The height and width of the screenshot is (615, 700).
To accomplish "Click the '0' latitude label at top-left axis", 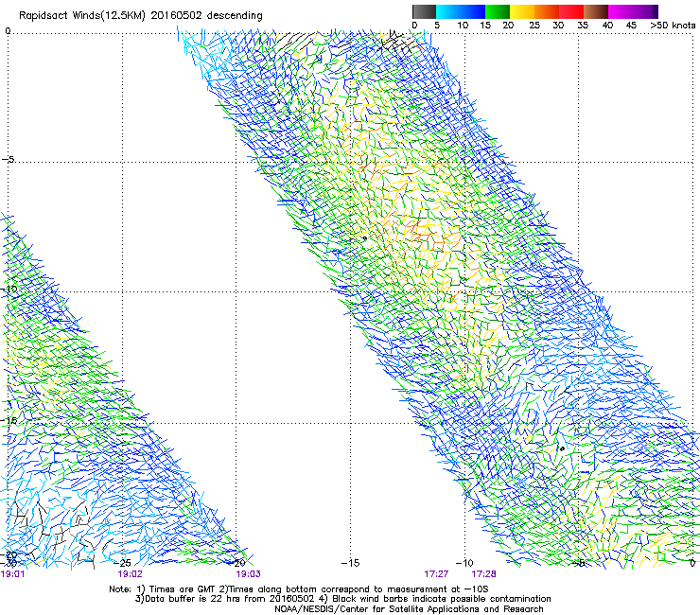I will coord(8,31).
